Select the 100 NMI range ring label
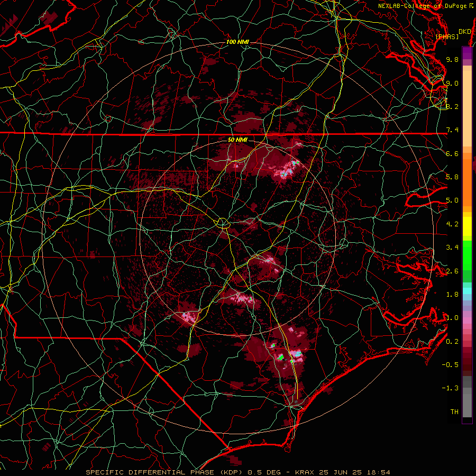476x476 pixels. pos(237,42)
